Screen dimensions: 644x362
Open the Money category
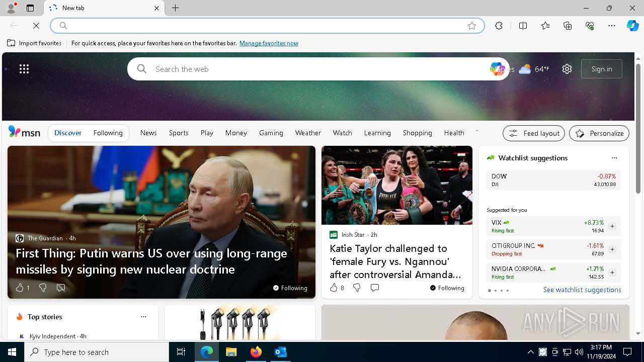[236, 133]
